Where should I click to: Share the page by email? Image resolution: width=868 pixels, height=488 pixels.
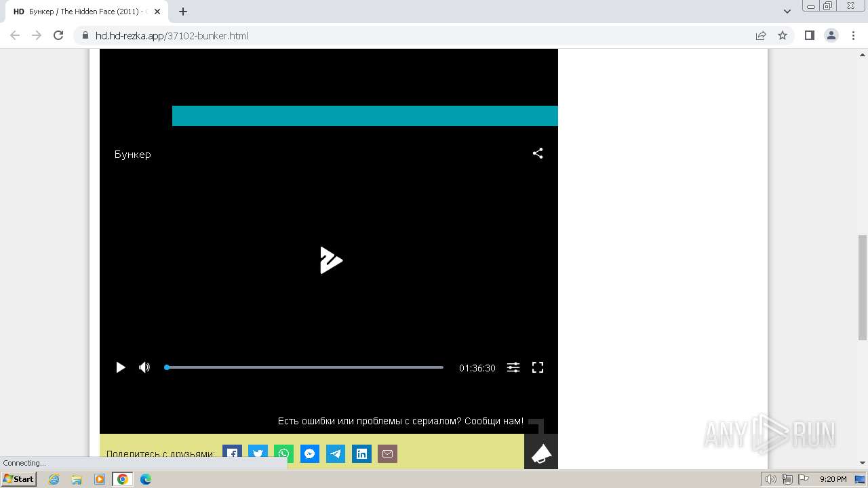(x=387, y=453)
